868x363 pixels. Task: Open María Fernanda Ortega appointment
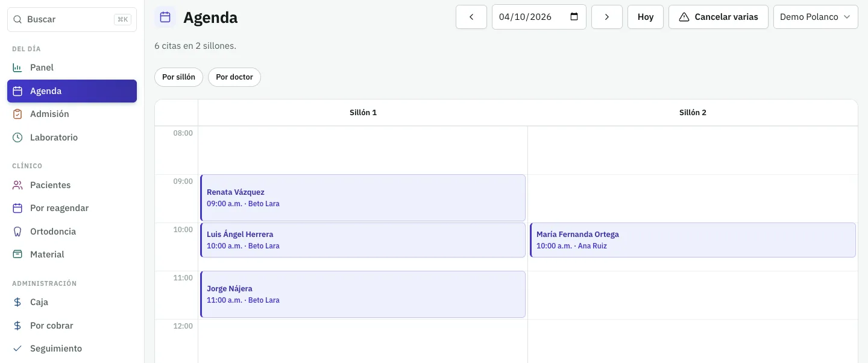tap(693, 240)
